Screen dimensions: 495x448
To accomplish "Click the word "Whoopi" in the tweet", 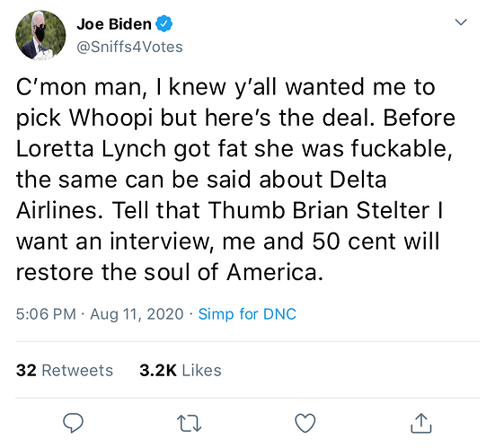I will 110,119.
